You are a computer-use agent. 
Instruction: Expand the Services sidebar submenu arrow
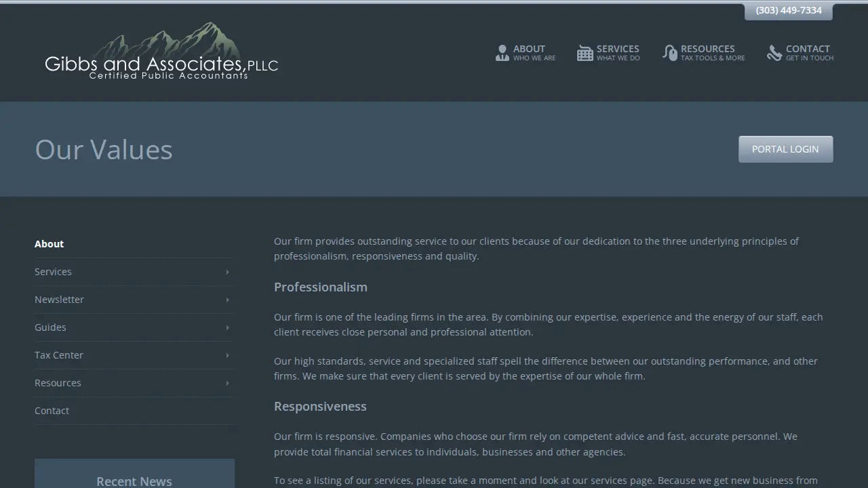pyautogui.click(x=227, y=272)
